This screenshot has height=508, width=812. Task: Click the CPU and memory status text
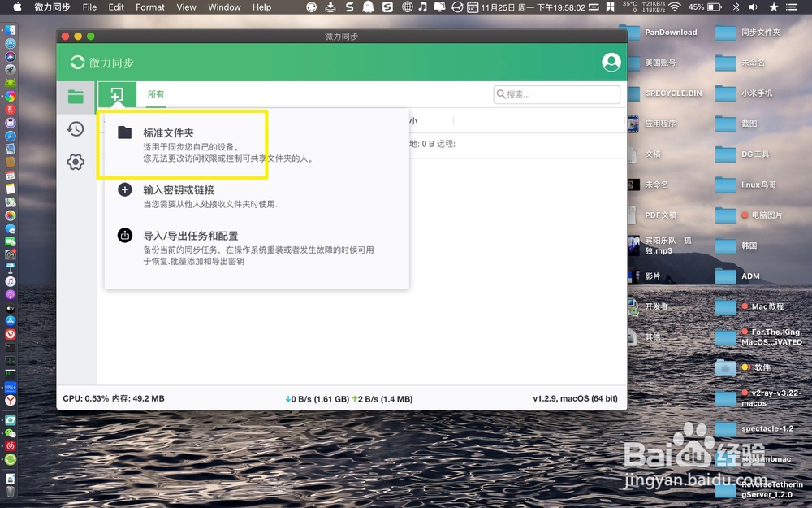click(114, 398)
